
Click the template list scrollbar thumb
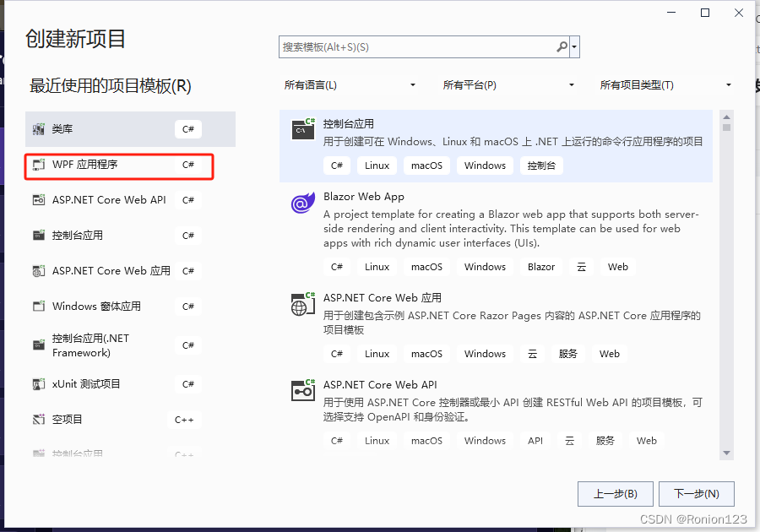(x=726, y=128)
